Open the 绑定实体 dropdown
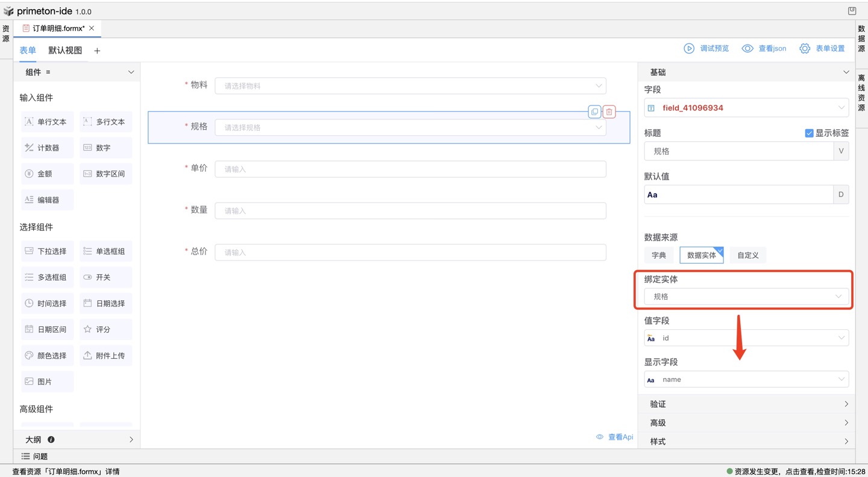This screenshot has width=868, height=477. coord(746,297)
